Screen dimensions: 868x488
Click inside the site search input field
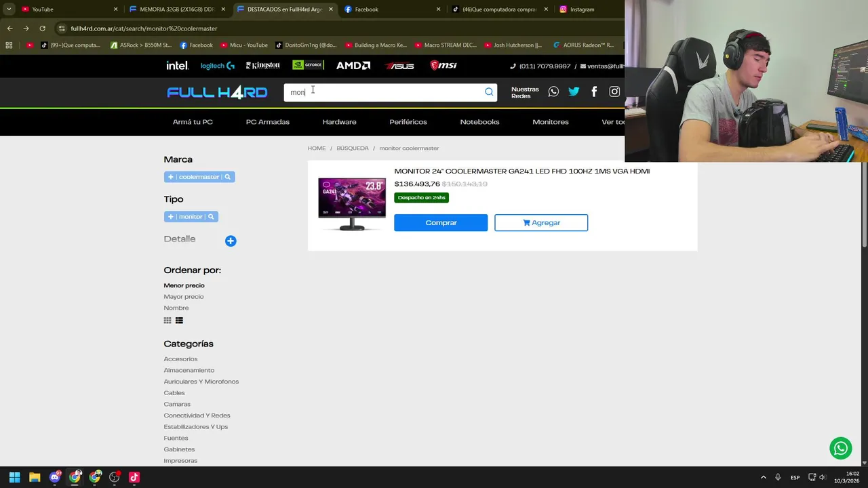[383, 92]
